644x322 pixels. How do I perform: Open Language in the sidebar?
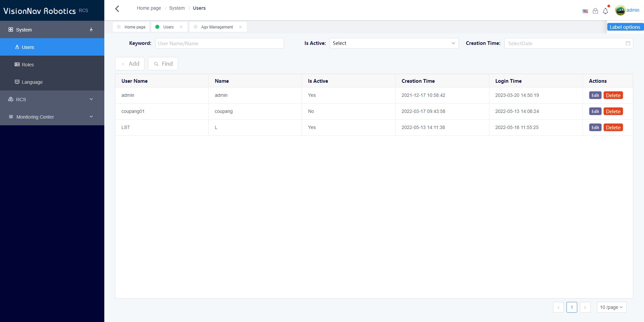coord(32,82)
